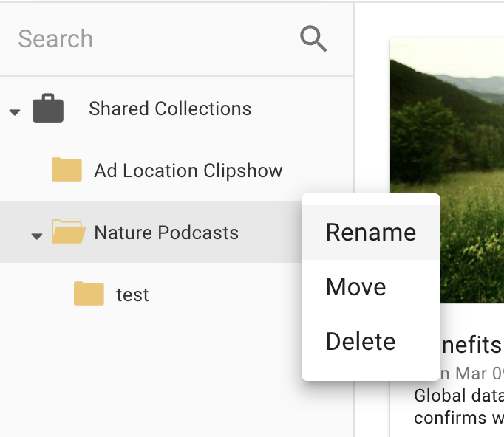Choose Rename from the context menu
This screenshot has height=437, width=504.
pos(370,232)
